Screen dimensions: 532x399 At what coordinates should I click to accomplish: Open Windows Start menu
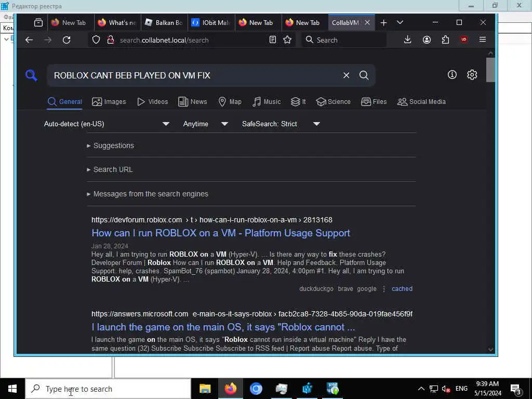(12, 389)
